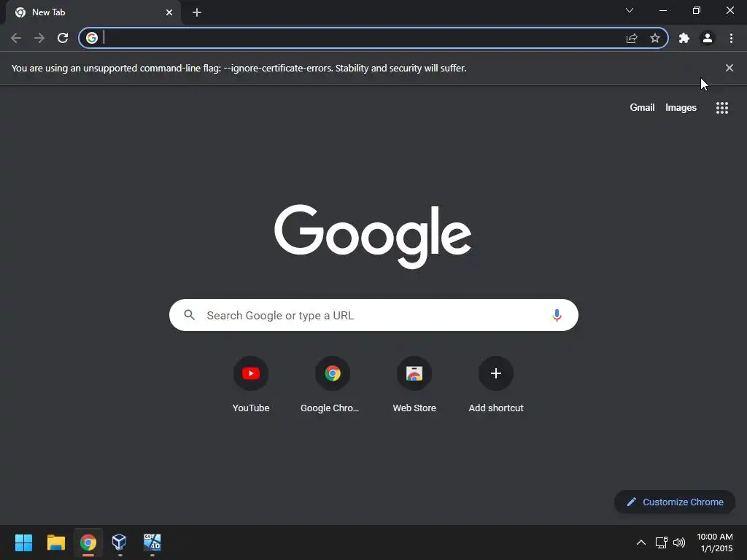Open the Web Store shortcut
Screen dimensions: 747x560
414,384
